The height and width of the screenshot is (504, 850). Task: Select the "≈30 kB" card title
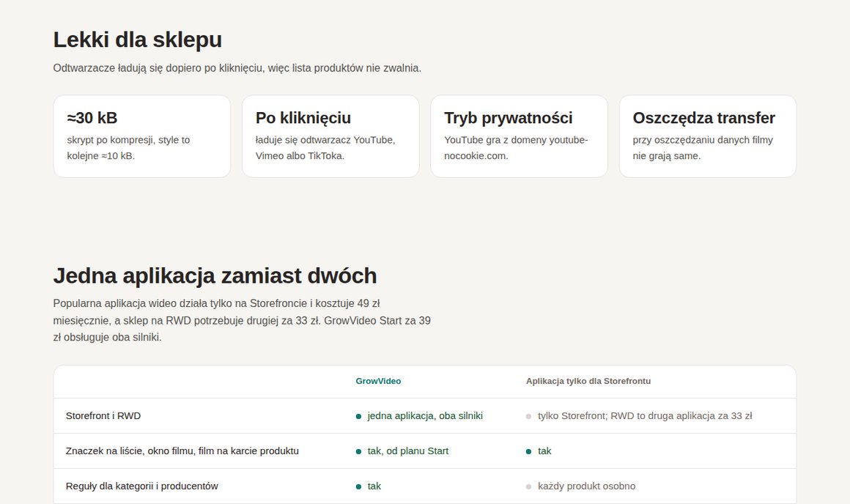click(92, 118)
